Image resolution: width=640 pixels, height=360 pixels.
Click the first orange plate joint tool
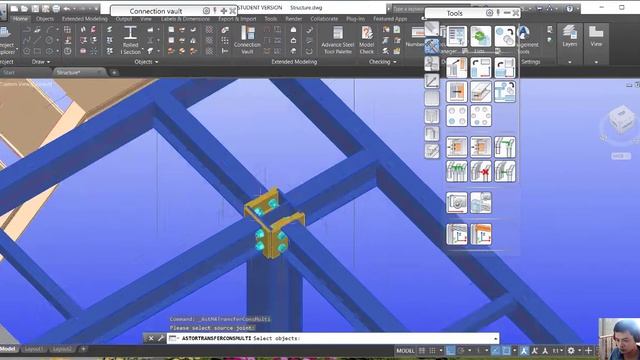[457, 147]
